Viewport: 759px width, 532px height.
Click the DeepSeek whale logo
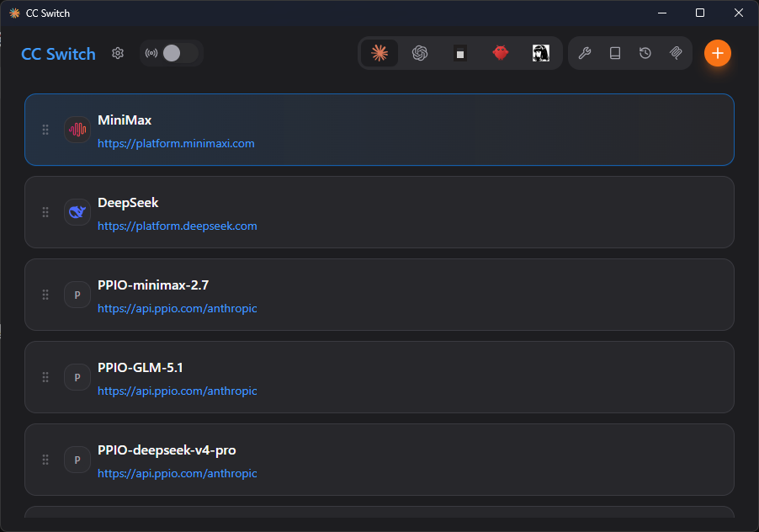click(x=77, y=212)
